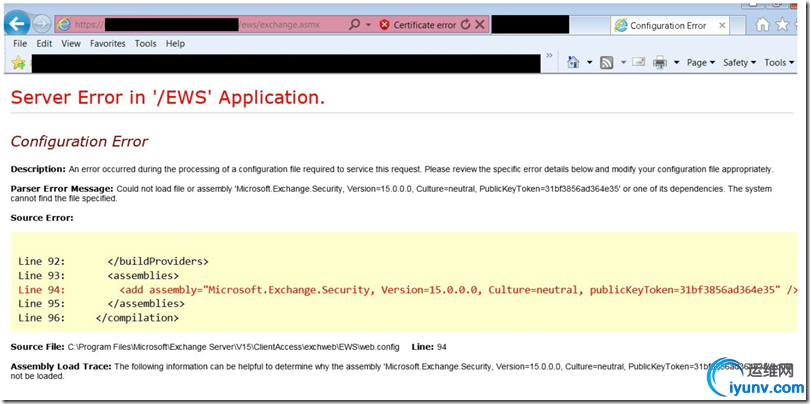This screenshot has width=810, height=404.
Task: Click Line 93 opening assemblies tag
Action: [143, 275]
